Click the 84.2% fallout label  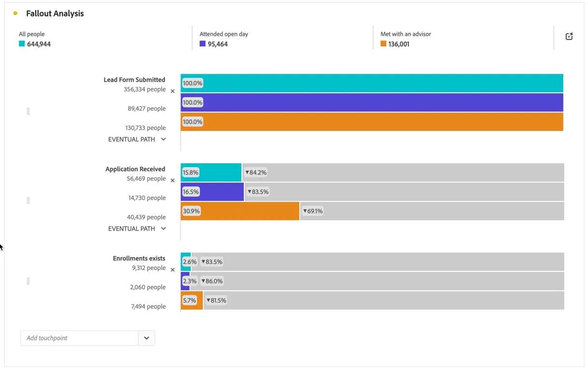tap(256, 172)
